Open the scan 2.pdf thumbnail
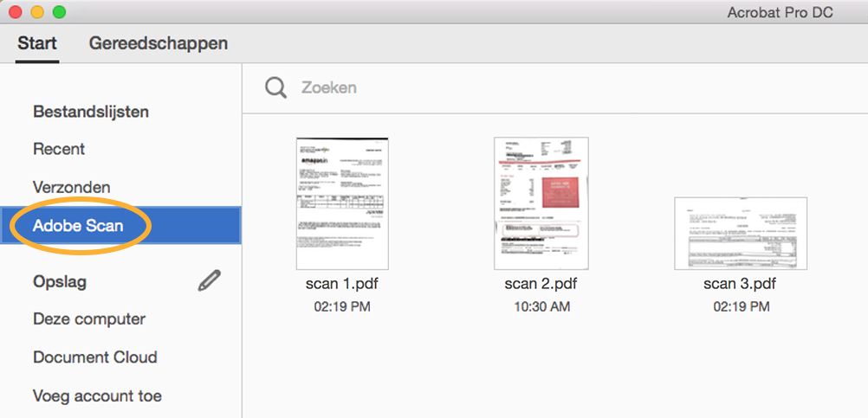Image resolution: width=868 pixels, height=418 pixels. point(541,203)
